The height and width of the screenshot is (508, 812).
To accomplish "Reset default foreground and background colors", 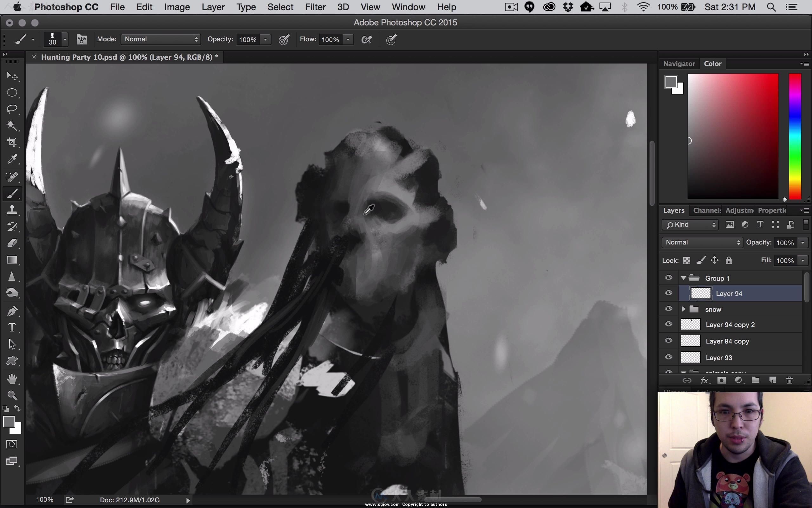I will [x=6, y=409].
